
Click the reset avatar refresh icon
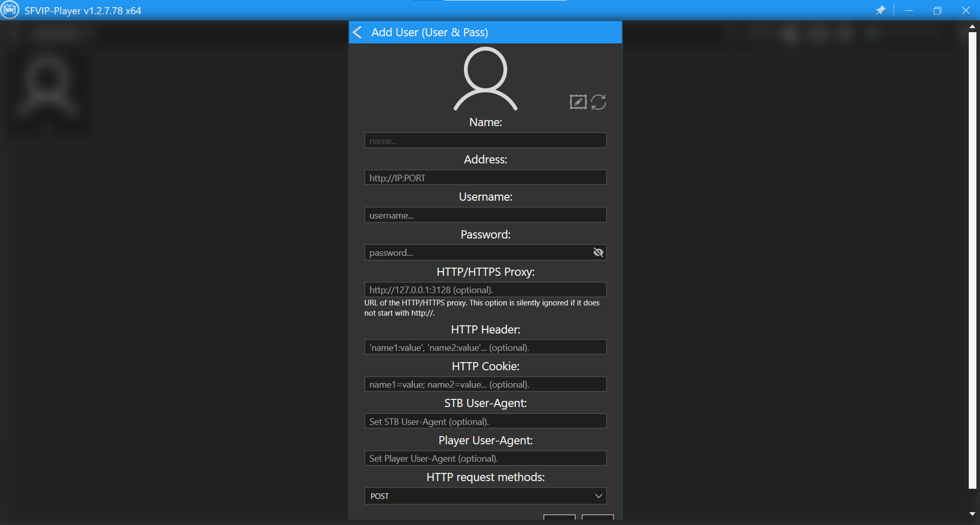[599, 102]
